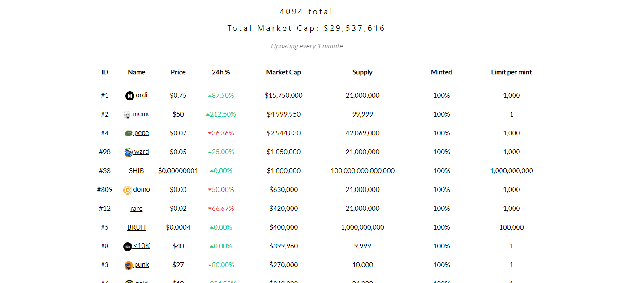The width and height of the screenshot is (644, 283).
Task: Sort by the Market Cap column header
Action: (x=283, y=72)
